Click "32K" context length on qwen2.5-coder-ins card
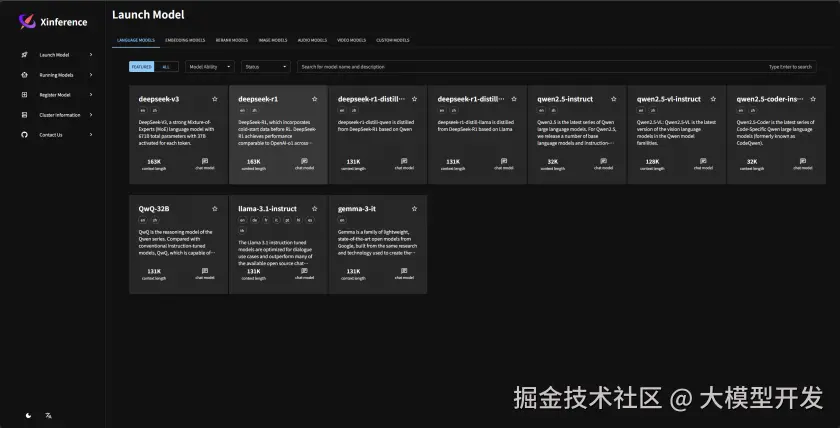The width and height of the screenshot is (840, 428). [752, 161]
